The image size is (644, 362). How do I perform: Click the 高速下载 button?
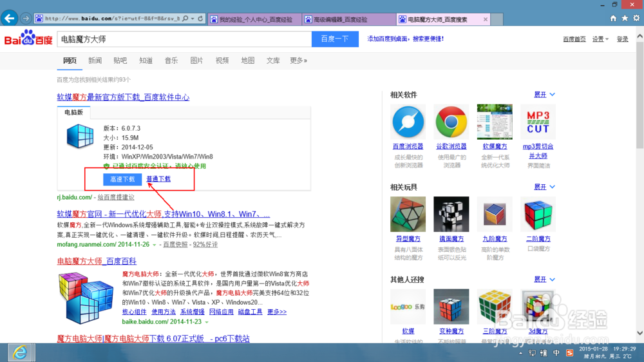[122, 179]
